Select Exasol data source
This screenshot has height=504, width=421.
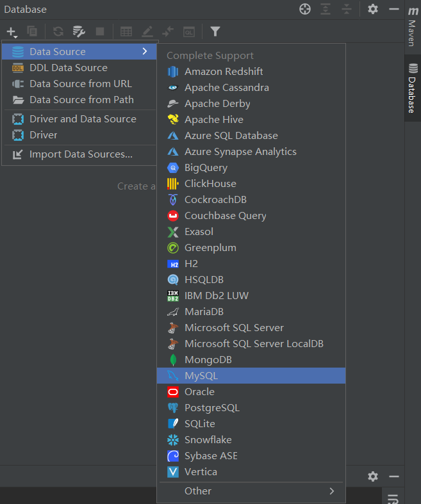click(x=251, y=232)
